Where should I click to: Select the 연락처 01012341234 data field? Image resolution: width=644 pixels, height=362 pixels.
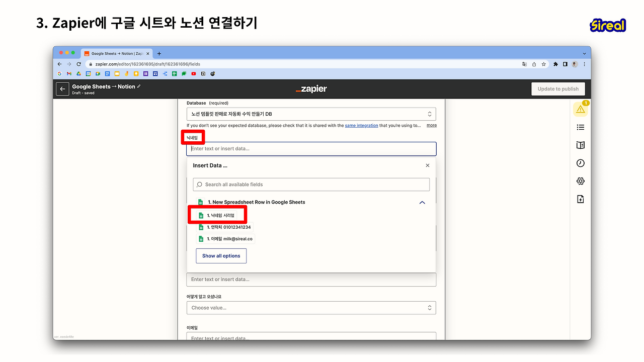click(x=225, y=227)
